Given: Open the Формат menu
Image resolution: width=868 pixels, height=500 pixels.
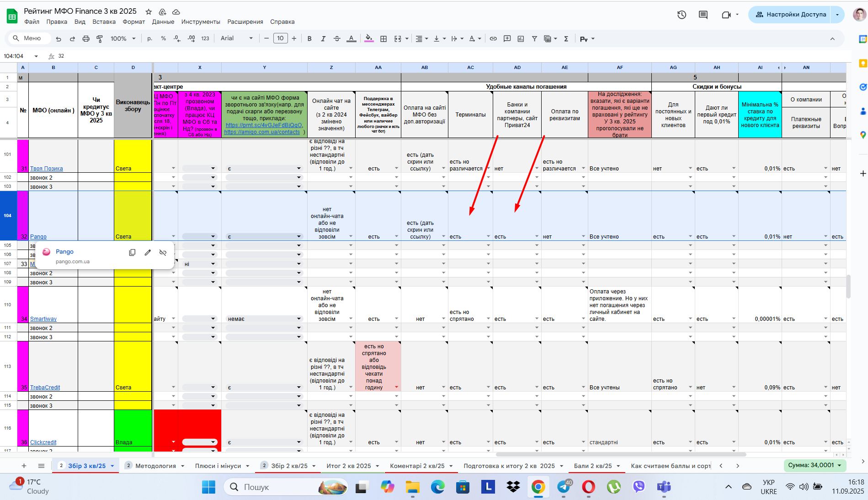Looking at the screenshot, I should pos(133,22).
